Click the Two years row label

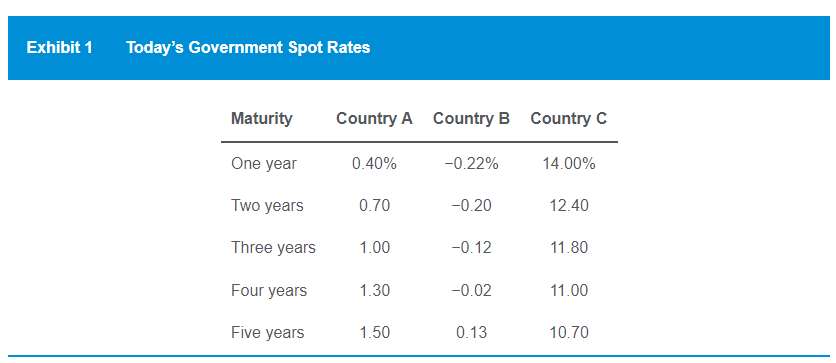[x=267, y=205]
